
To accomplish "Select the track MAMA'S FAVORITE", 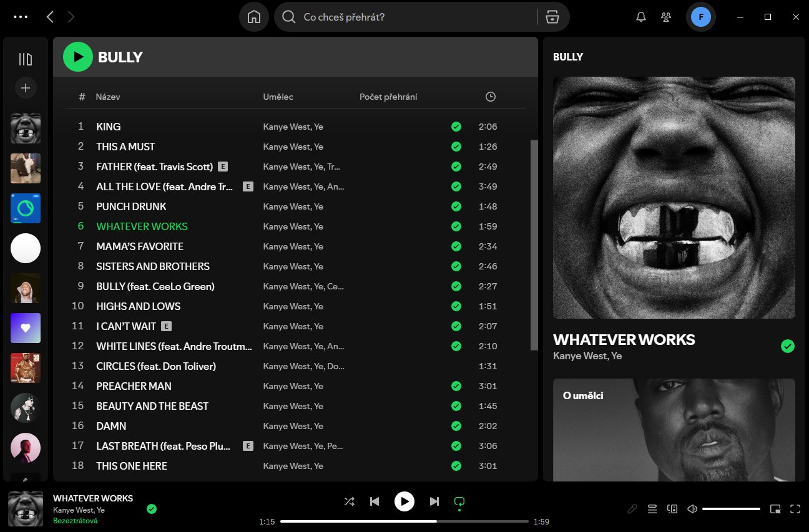I will 140,246.
